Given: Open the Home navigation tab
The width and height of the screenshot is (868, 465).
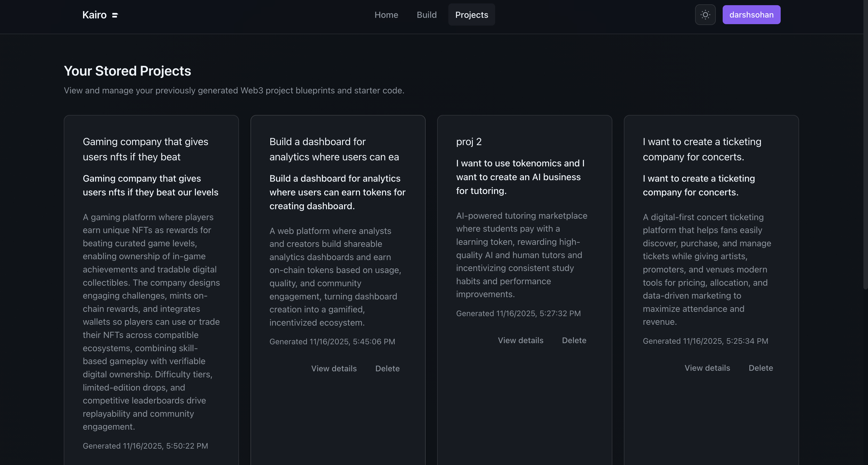Looking at the screenshot, I should (386, 15).
